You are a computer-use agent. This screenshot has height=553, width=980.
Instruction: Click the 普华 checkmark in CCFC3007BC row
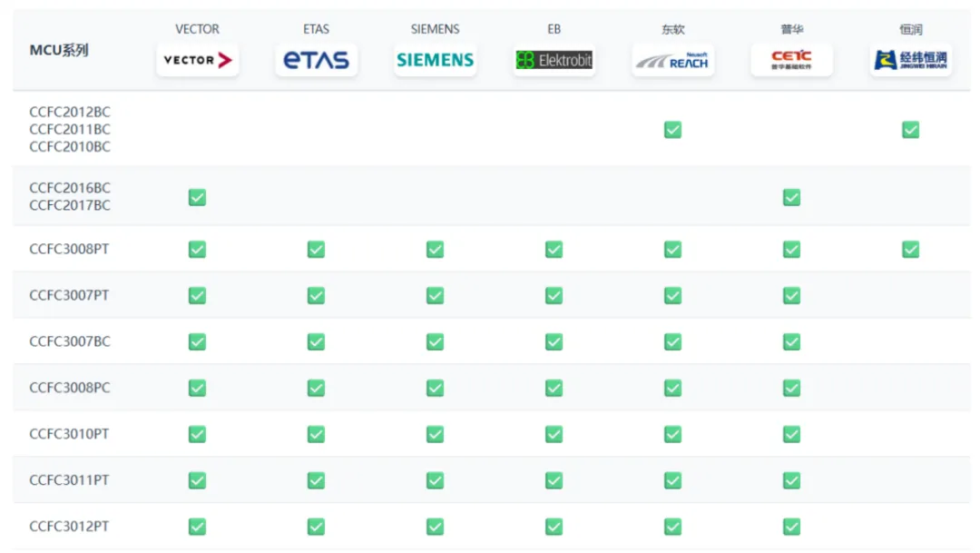pyautogui.click(x=792, y=341)
